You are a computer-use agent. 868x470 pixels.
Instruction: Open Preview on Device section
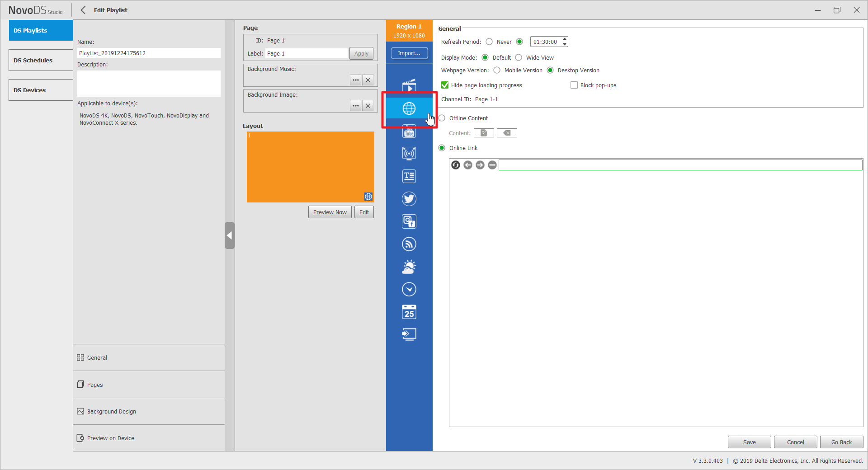[149, 438]
